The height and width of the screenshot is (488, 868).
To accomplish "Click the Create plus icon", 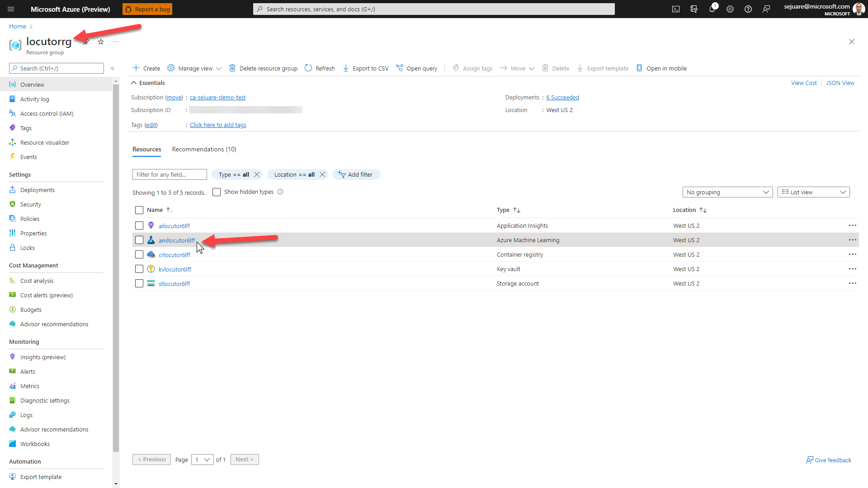I will 136,68.
